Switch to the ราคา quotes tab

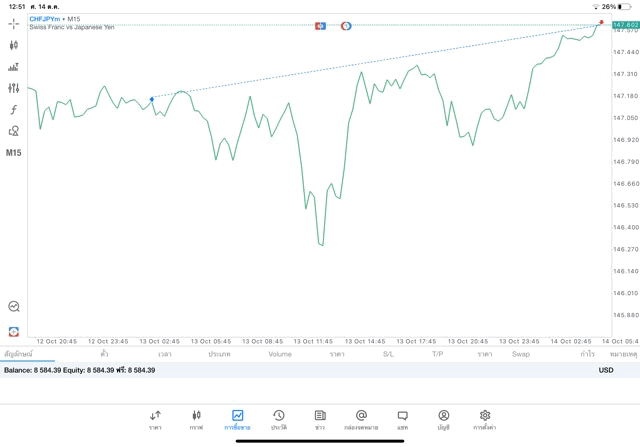point(155,420)
